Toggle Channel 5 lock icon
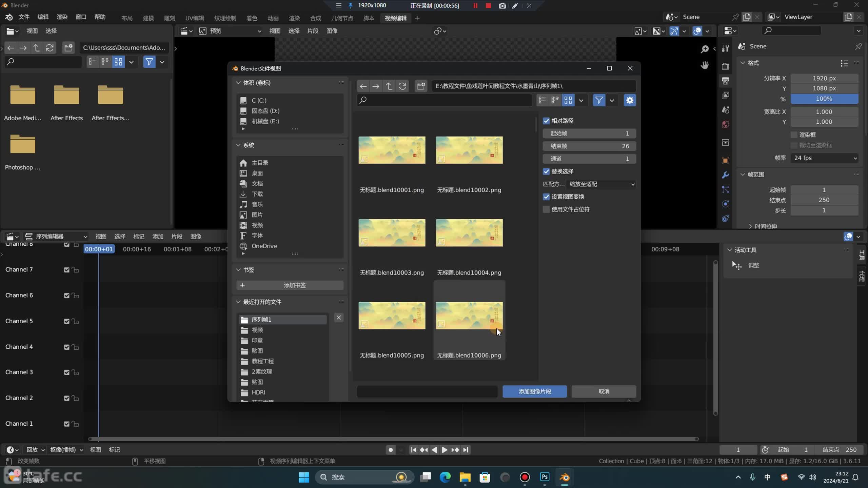This screenshot has height=488, width=868. pos(75,321)
